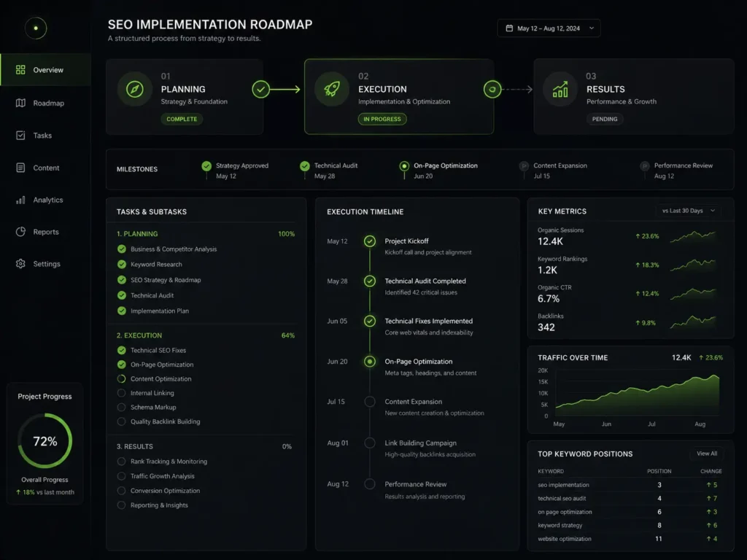747x560 pixels.
Task: Click the Execution rocket icon
Action: tap(332, 89)
